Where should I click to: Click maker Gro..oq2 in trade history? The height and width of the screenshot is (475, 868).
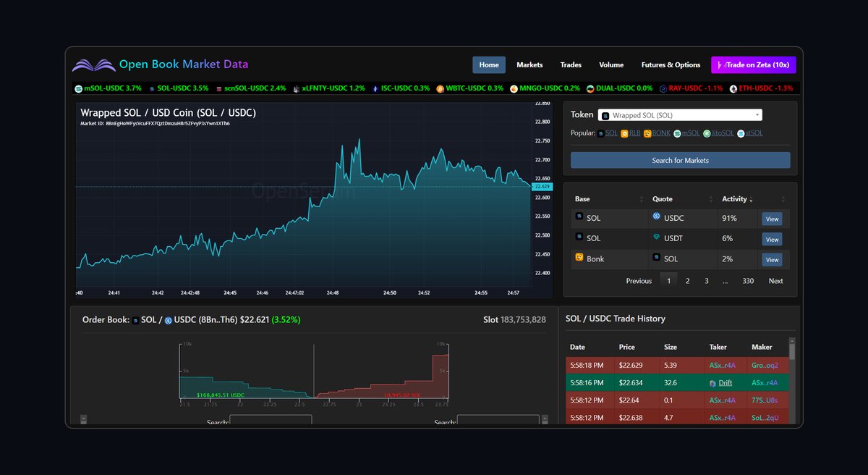[x=765, y=366]
